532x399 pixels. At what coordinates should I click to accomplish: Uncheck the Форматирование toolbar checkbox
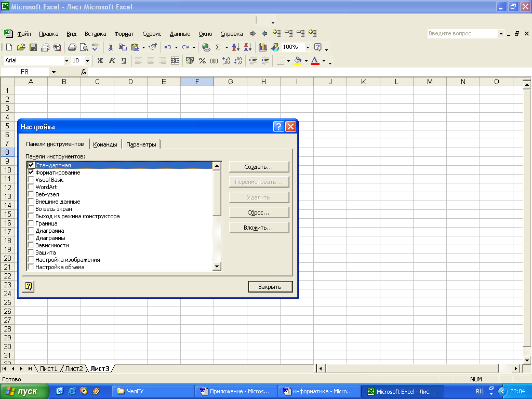[31, 172]
